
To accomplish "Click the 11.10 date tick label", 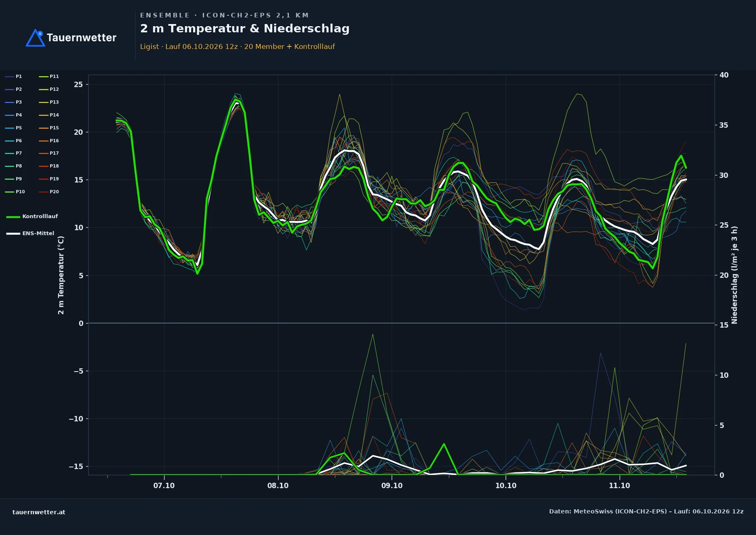I will point(619,486).
